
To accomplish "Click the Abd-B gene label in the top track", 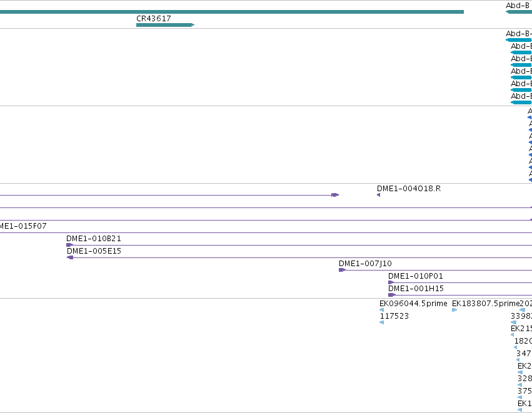I will (518, 6).
